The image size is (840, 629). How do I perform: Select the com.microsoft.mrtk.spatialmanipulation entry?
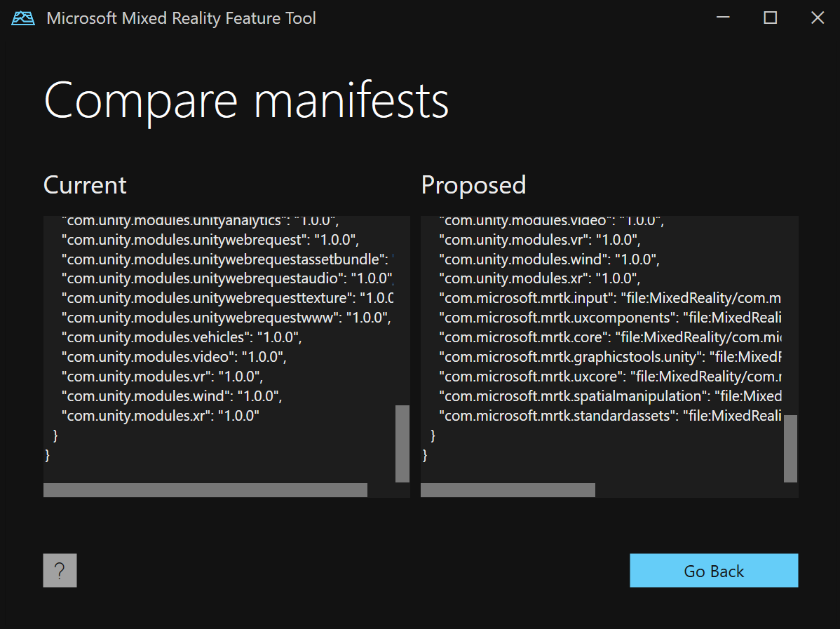point(610,396)
